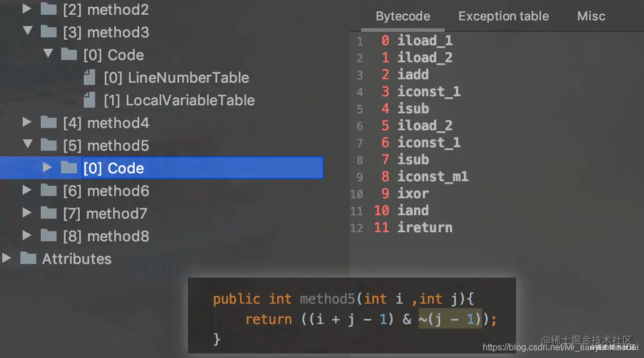The height and width of the screenshot is (358, 644).
Task: Click line number 12 in bytecode gutter
Action: click(x=357, y=228)
